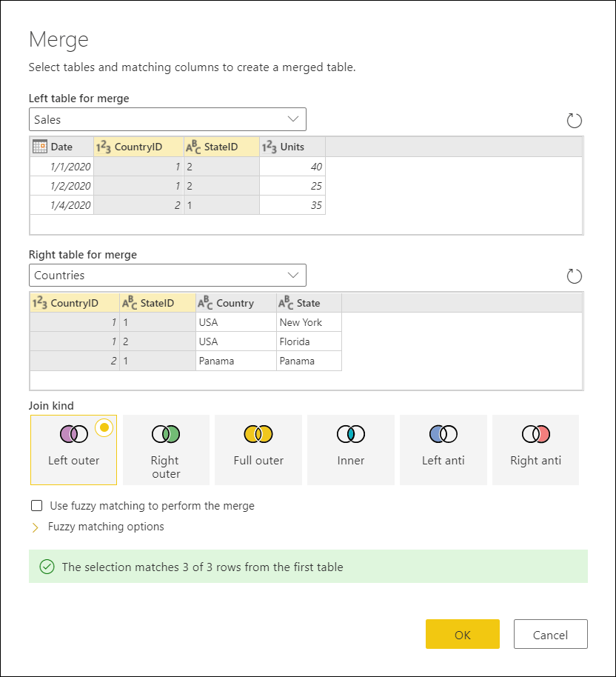
Task: Enable fuzzy matching for the merge
Action: click(x=36, y=505)
